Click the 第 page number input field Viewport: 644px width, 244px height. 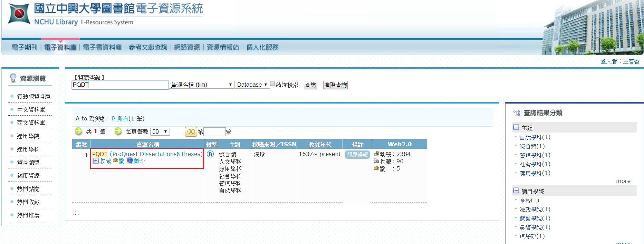click(x=214, y=131)
